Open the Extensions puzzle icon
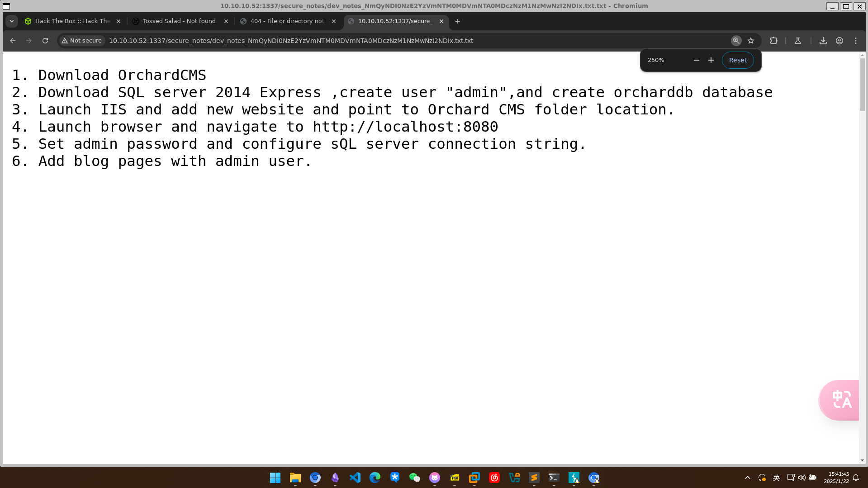 (773, 41)
